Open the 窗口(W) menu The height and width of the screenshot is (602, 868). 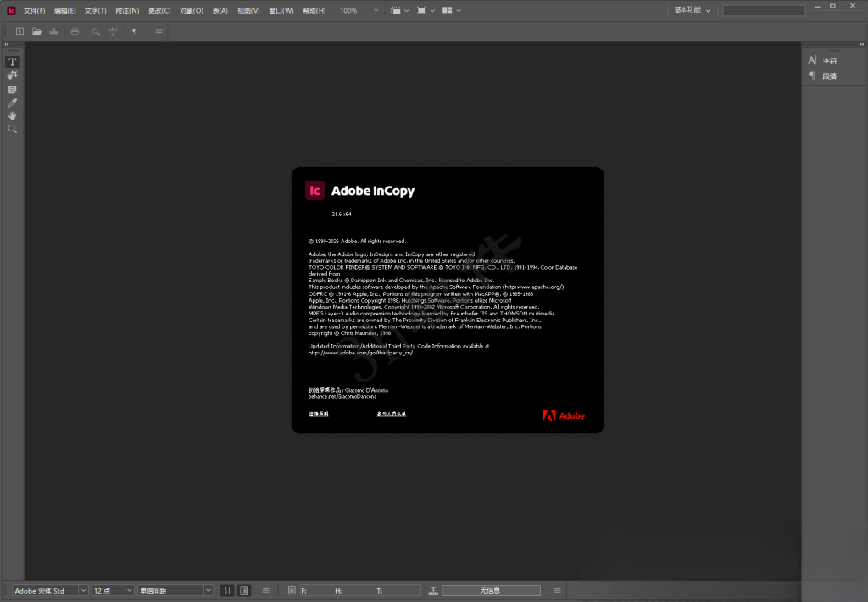click(281, 10)
